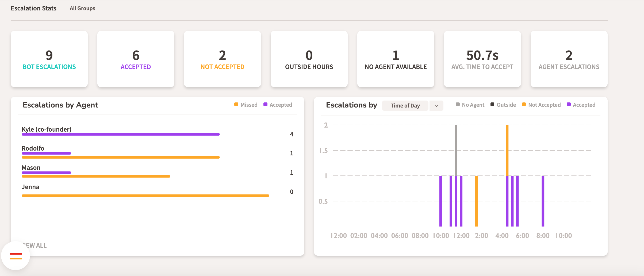This screenshot has height=276, width=644.
Task: Click the gray No Agent chart bar
Action: 456,150
